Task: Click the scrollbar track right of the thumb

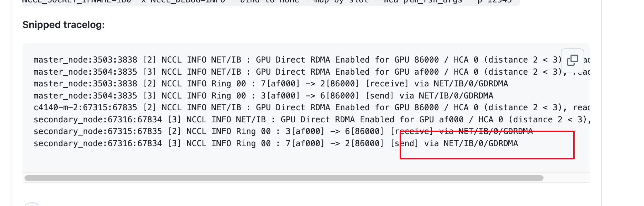Action: (x=566, y=178)
